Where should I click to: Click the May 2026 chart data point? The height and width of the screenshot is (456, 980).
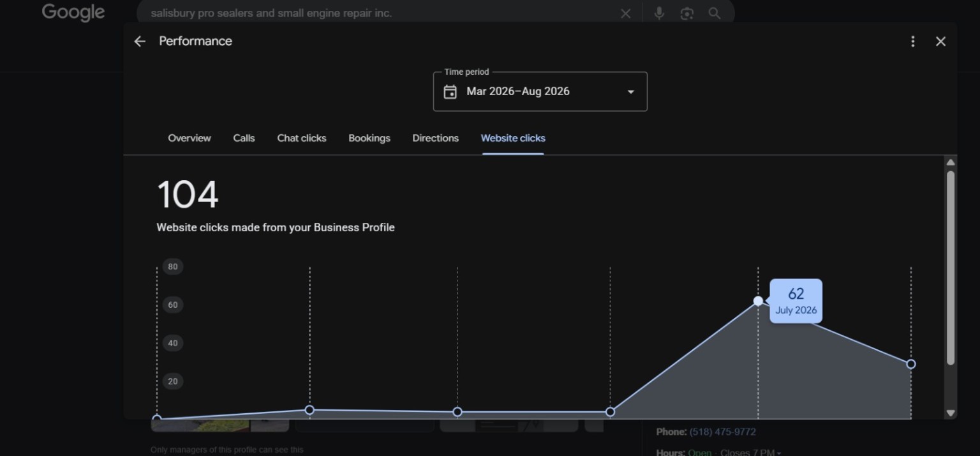click(x=457, y=412)
